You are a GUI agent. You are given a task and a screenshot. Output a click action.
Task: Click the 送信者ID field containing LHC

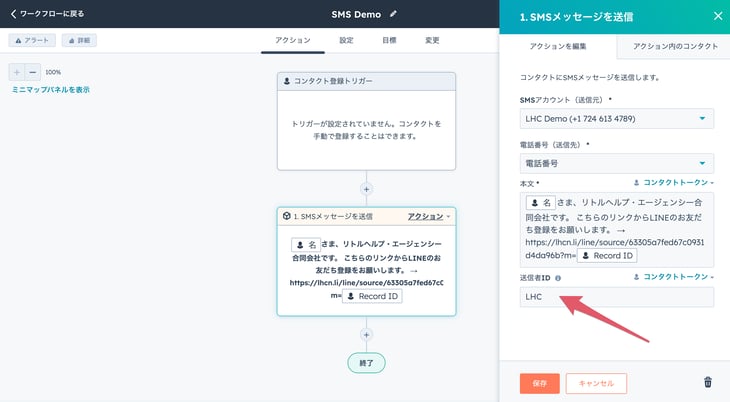pos(616,297)
